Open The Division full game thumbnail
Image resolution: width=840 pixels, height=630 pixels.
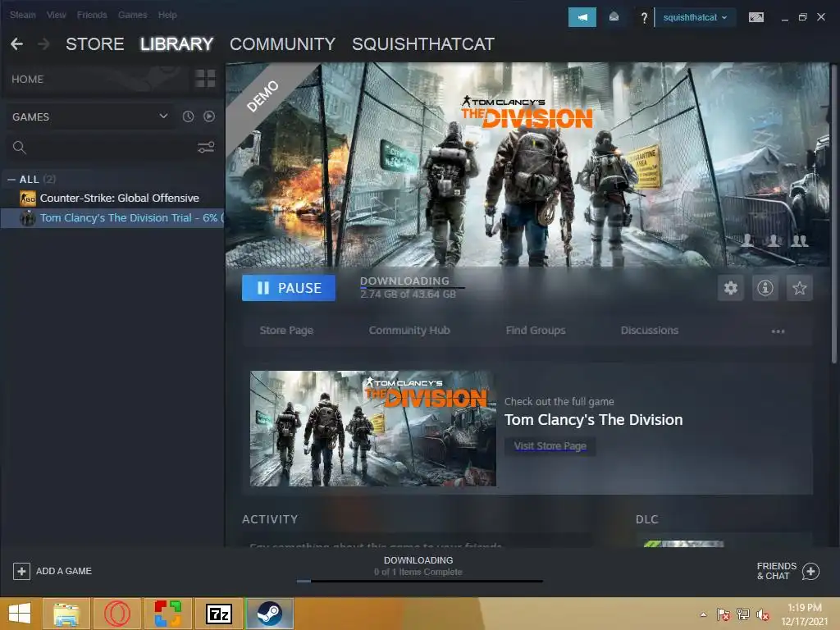pos(373,428)
